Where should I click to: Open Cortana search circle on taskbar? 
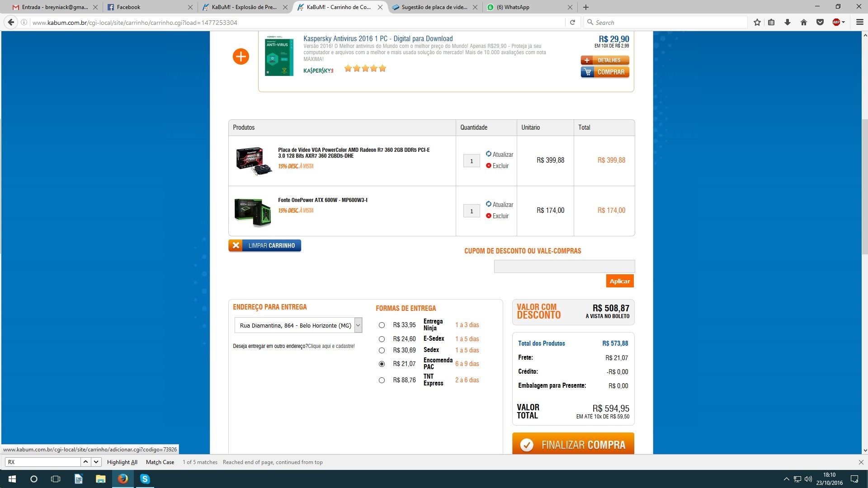pyautogui.click(x=34, y=479)
